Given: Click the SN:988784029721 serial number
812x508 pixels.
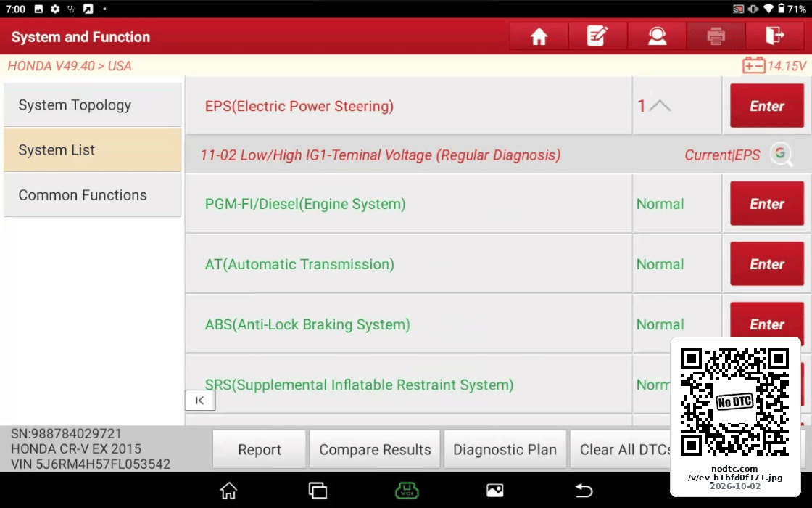Looking at the screenshot, I should pos(66,433).
